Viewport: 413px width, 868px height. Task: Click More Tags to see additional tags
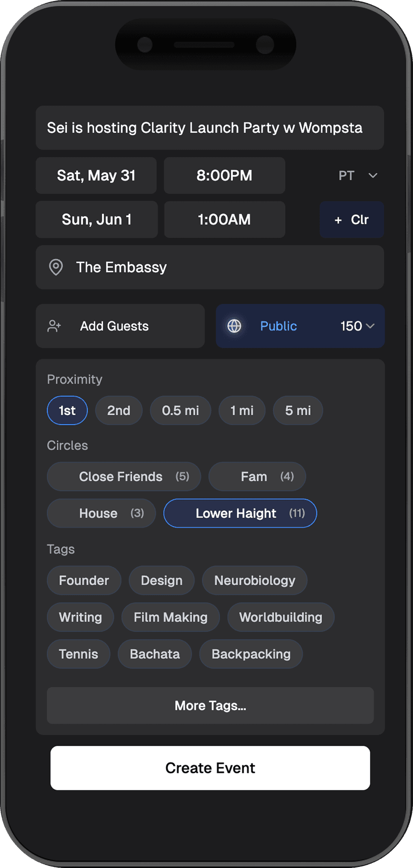tap(210, 706)
